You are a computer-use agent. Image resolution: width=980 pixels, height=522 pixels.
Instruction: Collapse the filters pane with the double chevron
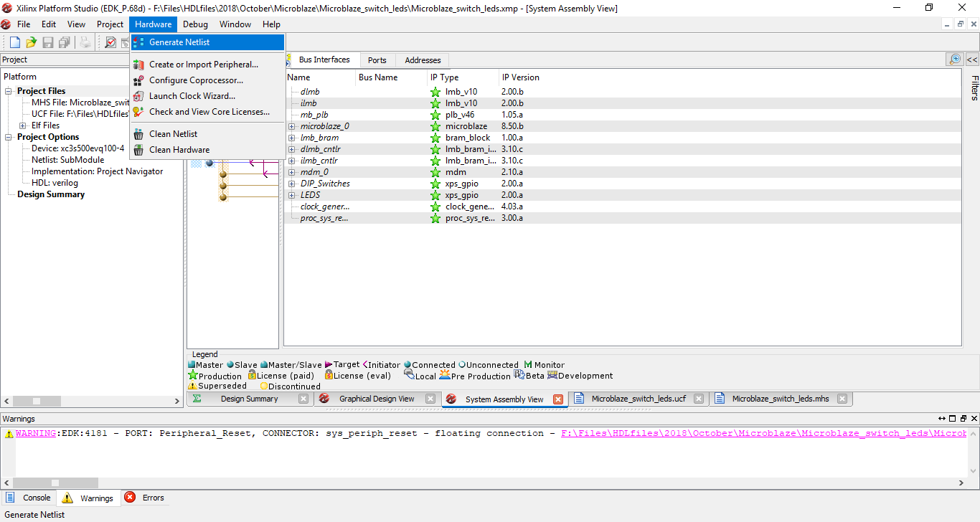tap(972, 60)
